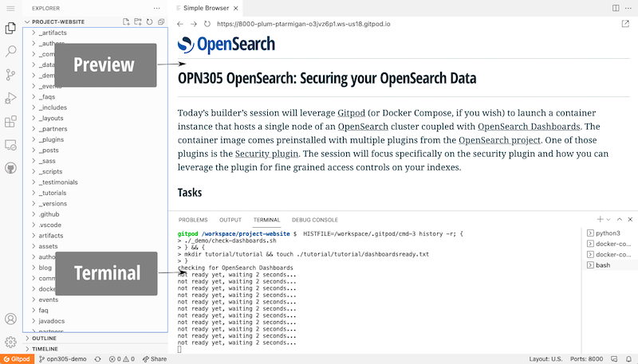The image size is (638, 364).
Task: Select the Simple Browser editor tab
Action: [x=206, y=8]
